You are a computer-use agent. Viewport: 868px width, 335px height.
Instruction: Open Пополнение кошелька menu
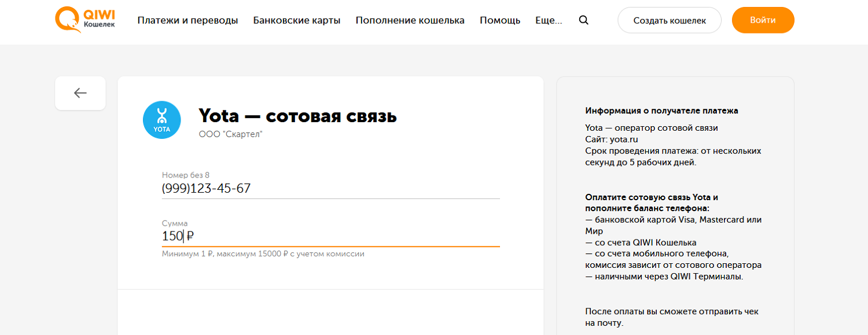[x=410, y=20]
